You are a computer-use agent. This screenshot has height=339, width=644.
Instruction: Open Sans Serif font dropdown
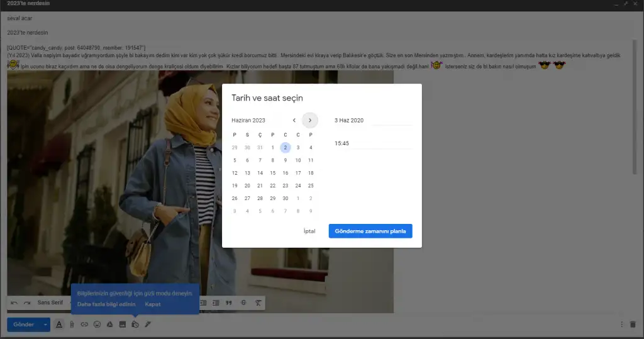tap(50, 303)
